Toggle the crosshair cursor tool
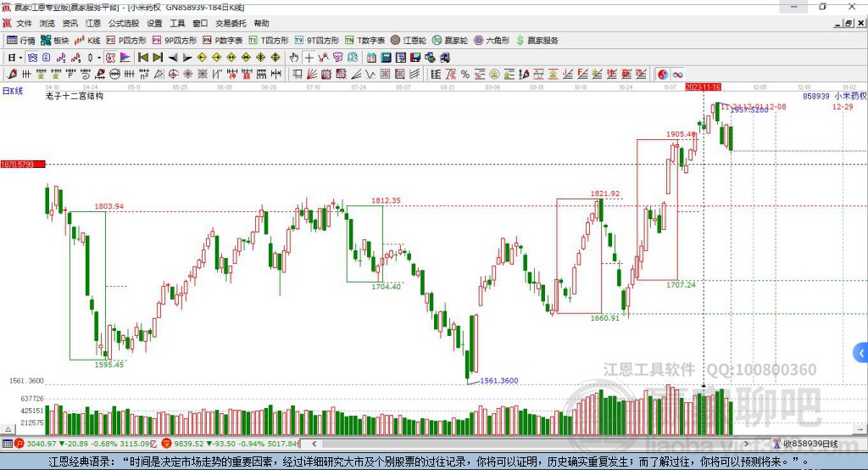The height and width of the screenshot is (470, 868). [x=309, y=58]
